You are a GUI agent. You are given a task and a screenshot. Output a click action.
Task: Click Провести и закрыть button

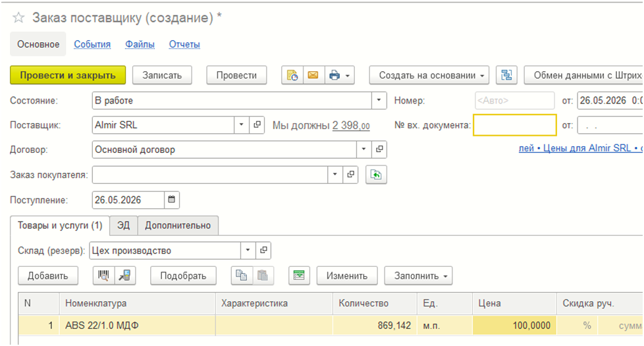coord(68,75)
